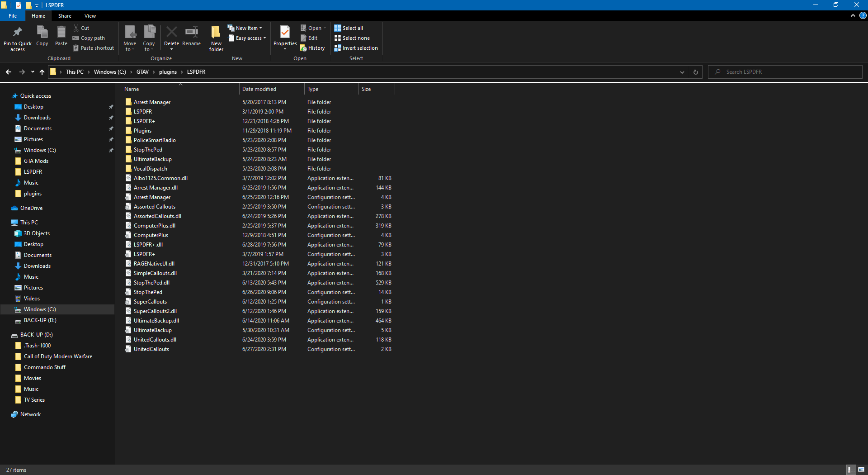The image size is (868, 475).
Task: Click Select all in ribbon
Action: click(349, 28)
